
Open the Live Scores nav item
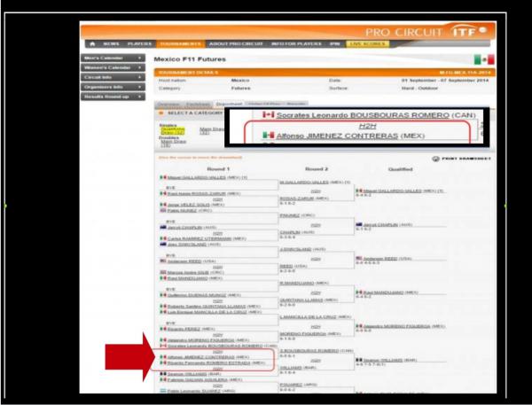pos(367,43)
